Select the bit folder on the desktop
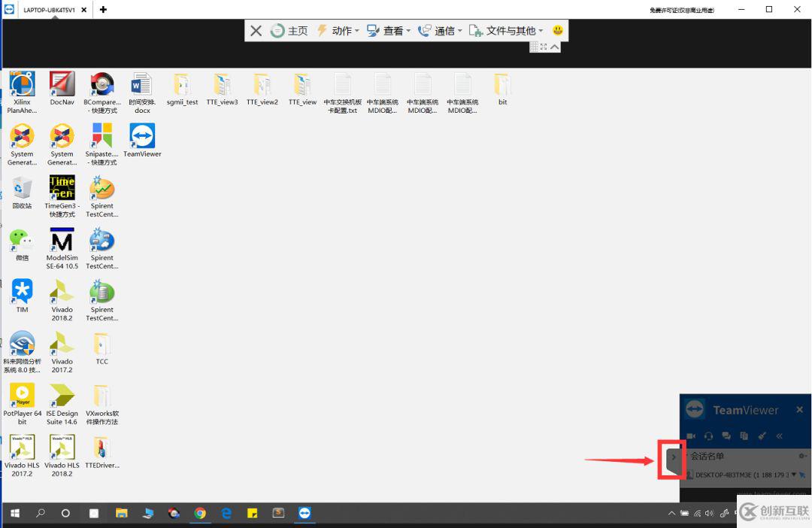Image resolution: width=812 pixels, height=528 pixels. coord(502,88)
